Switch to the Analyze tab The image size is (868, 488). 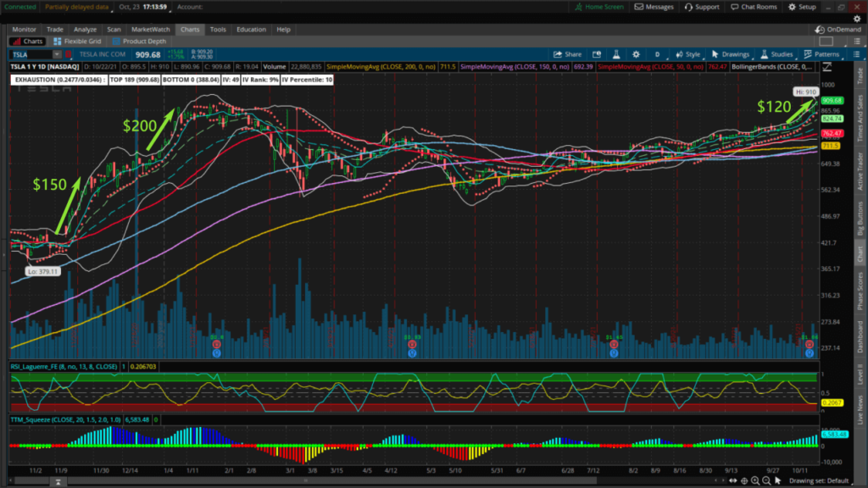coord(85,29)
